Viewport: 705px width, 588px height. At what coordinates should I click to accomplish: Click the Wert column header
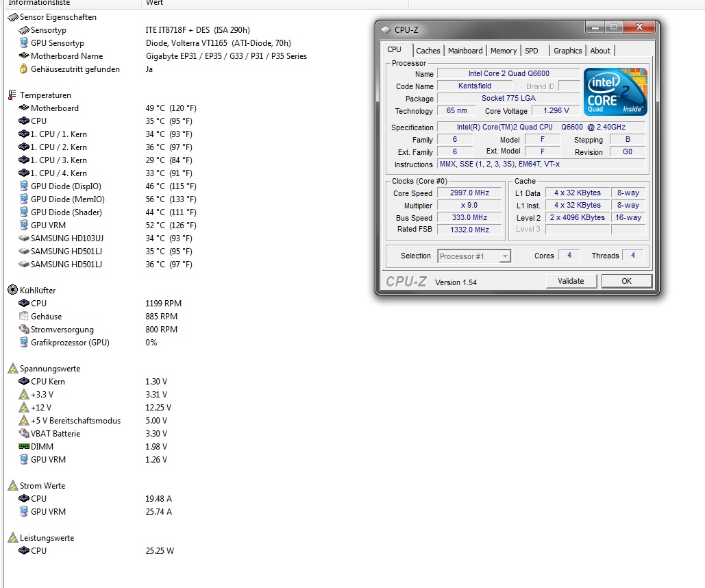[x=274, y=3]
